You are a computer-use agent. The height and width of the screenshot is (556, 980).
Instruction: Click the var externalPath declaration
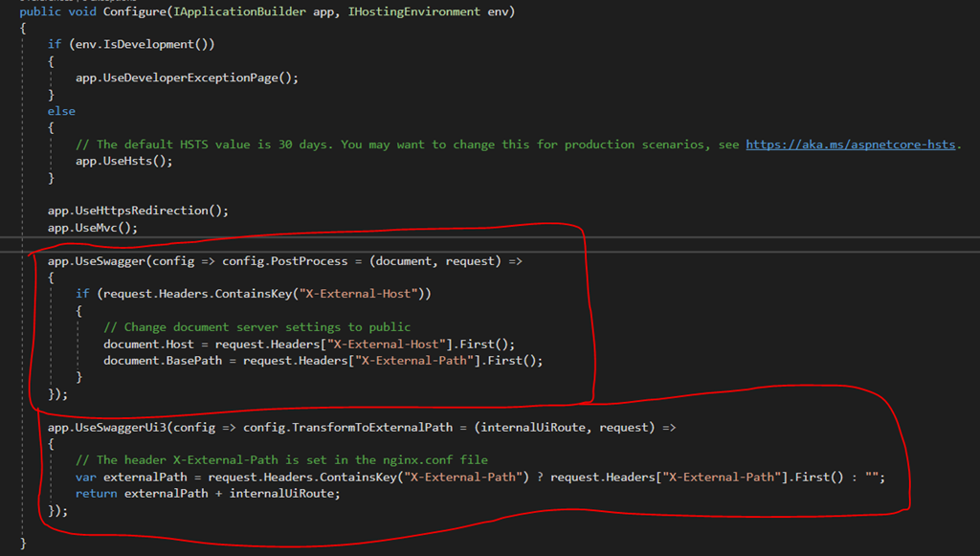tap(131, 478)
